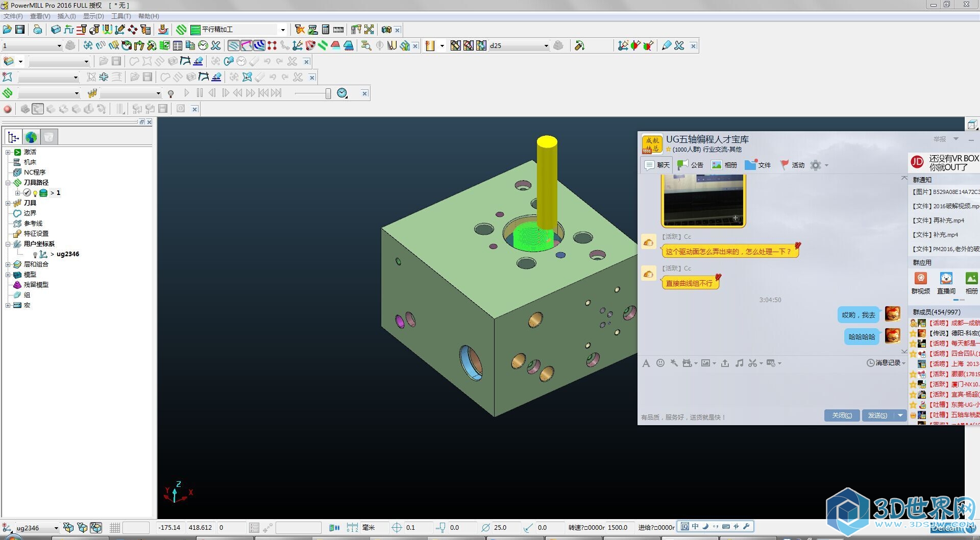Image resolution: width=980 pixels, height=540 pixels.
Task: Toggle light bulb visibility for toolpath 1
Action: pyautogui.click(x=35, y=193)
